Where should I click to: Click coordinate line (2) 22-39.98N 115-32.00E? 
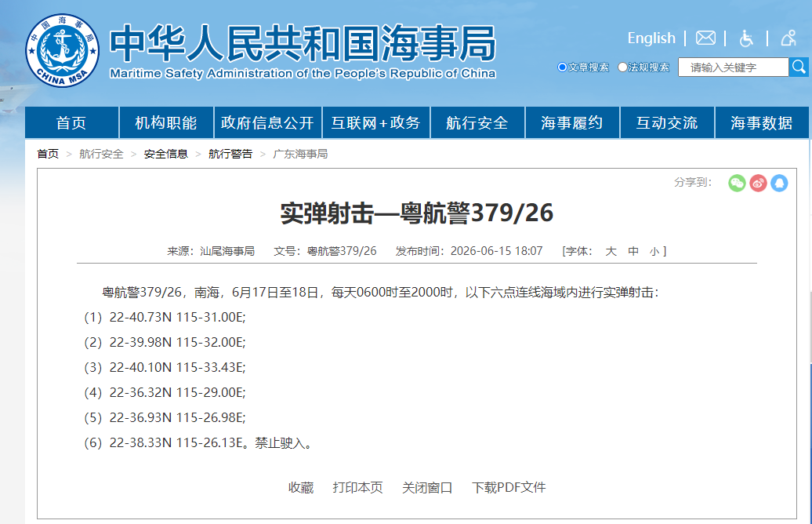[165, 342]
